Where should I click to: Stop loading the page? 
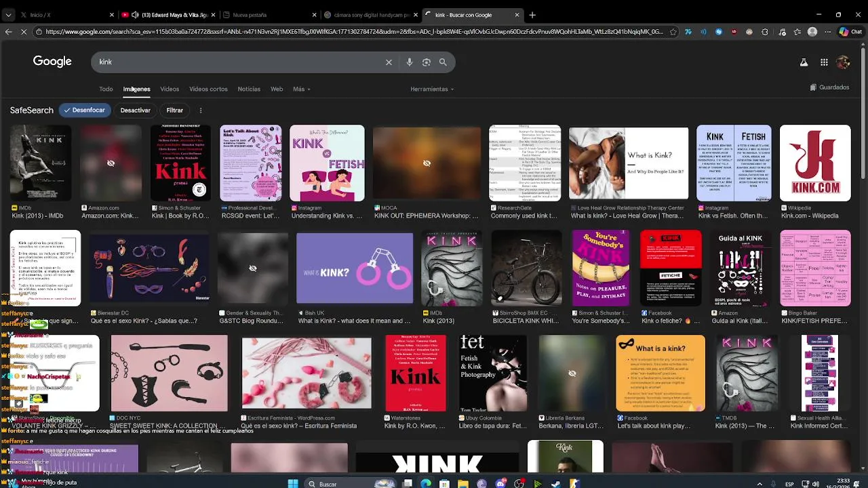pyautogui.click(x=24, y=31)
